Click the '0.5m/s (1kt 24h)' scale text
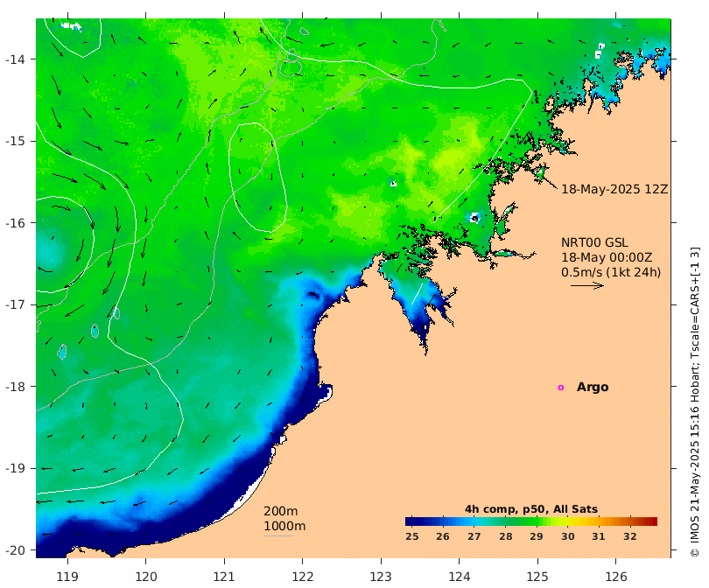 coord(611,272)
